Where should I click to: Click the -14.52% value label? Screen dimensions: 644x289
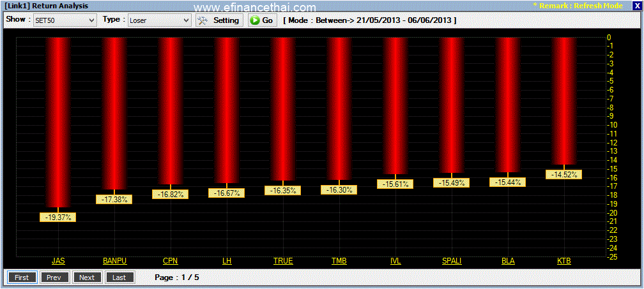564,174
